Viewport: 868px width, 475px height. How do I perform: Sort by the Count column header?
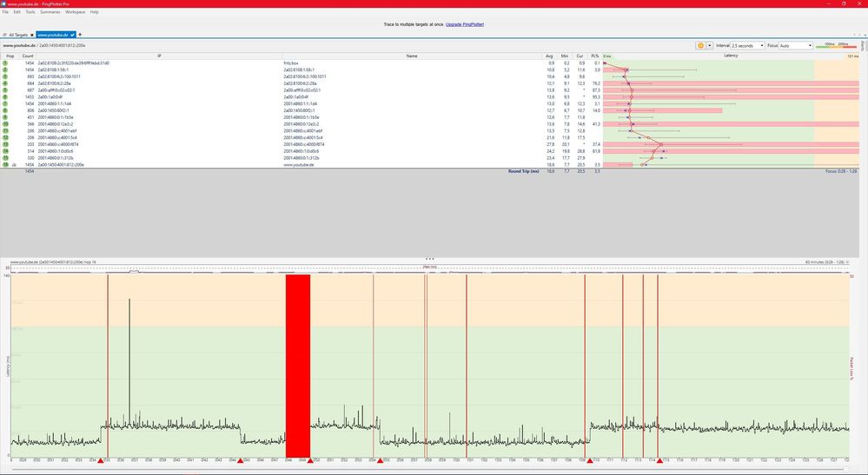tap(28, 56)
